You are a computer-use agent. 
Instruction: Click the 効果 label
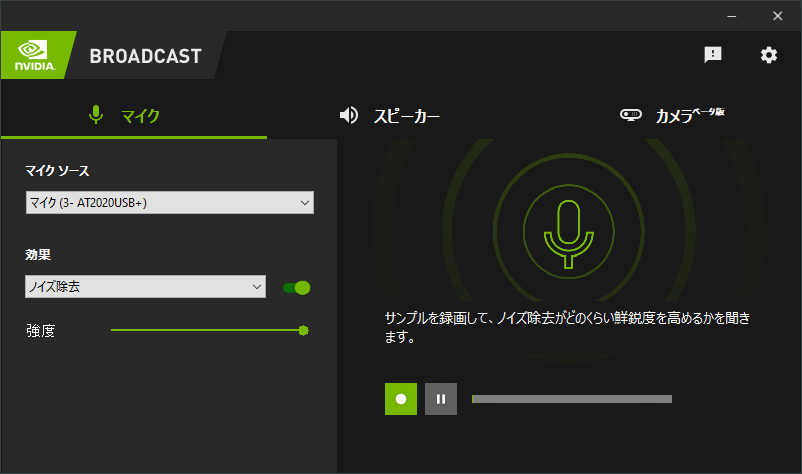click(38, 254)
